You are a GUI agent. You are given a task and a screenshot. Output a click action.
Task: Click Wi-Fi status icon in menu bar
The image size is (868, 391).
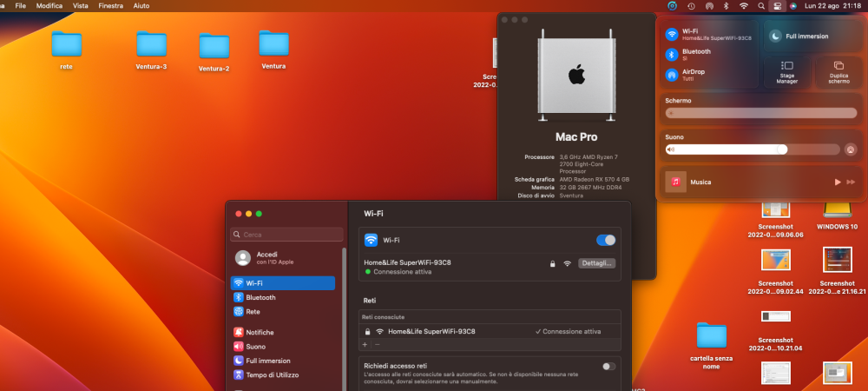(x=744, y=5)
